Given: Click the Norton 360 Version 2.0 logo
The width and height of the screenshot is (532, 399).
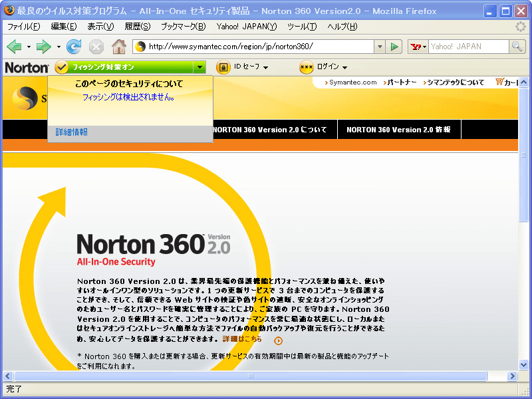Looking at the screenshot, I should click(x=154, y=244).
